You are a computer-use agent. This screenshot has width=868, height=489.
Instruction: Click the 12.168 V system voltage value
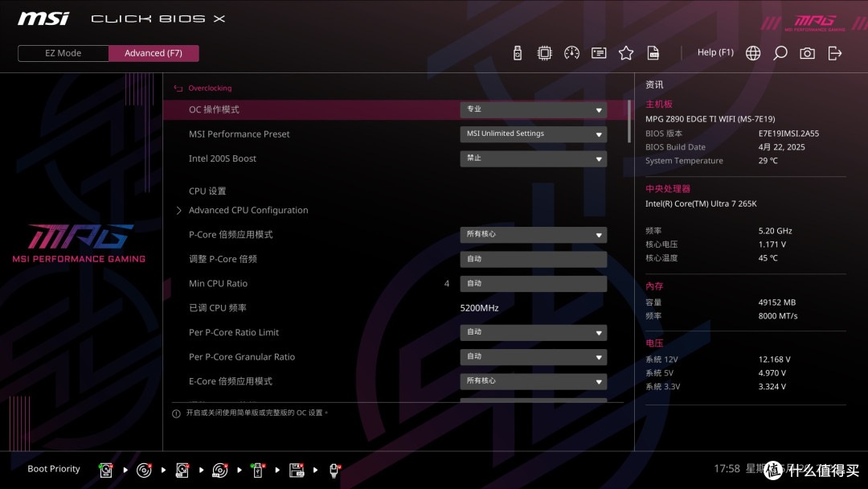point(775,360)
